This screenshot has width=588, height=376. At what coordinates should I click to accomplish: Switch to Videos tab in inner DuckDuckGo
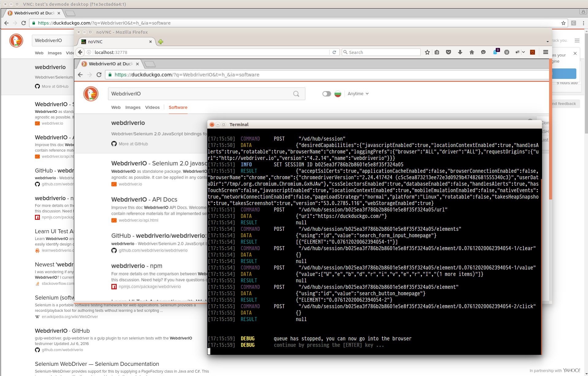tap(152, 107)
